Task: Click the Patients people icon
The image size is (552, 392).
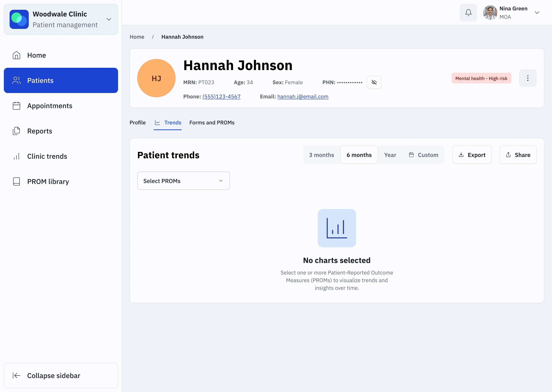Action: point(16,80)
